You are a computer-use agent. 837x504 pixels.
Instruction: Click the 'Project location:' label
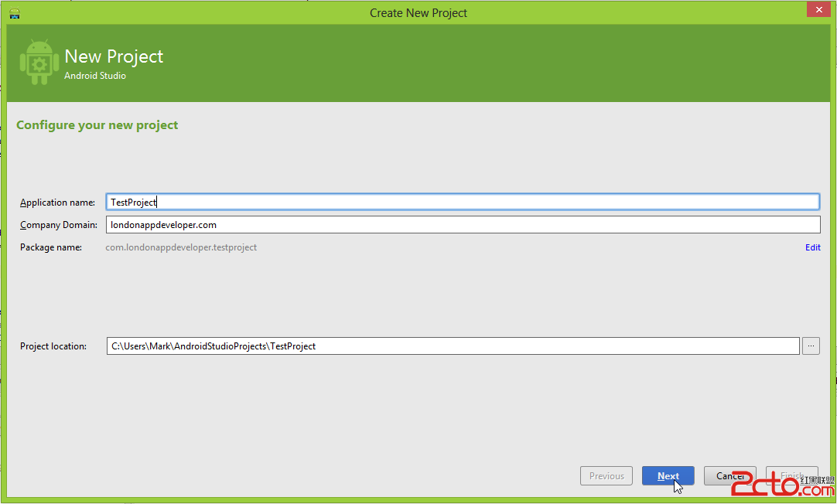point(53,346)
